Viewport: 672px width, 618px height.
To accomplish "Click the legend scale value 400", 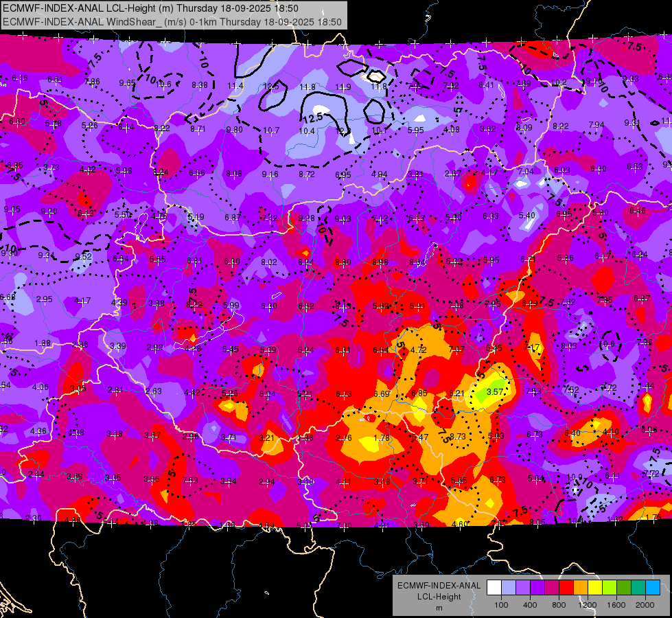I will 530,605.
